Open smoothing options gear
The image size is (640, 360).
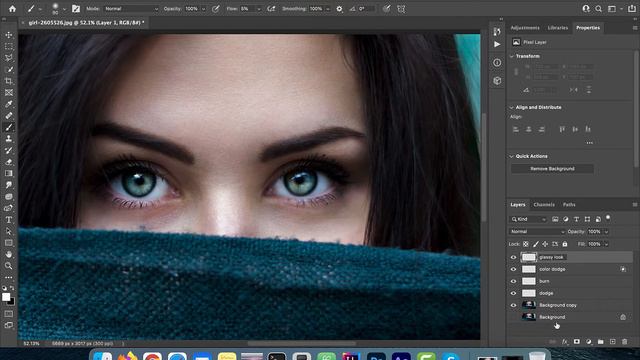tap(339, 9)
